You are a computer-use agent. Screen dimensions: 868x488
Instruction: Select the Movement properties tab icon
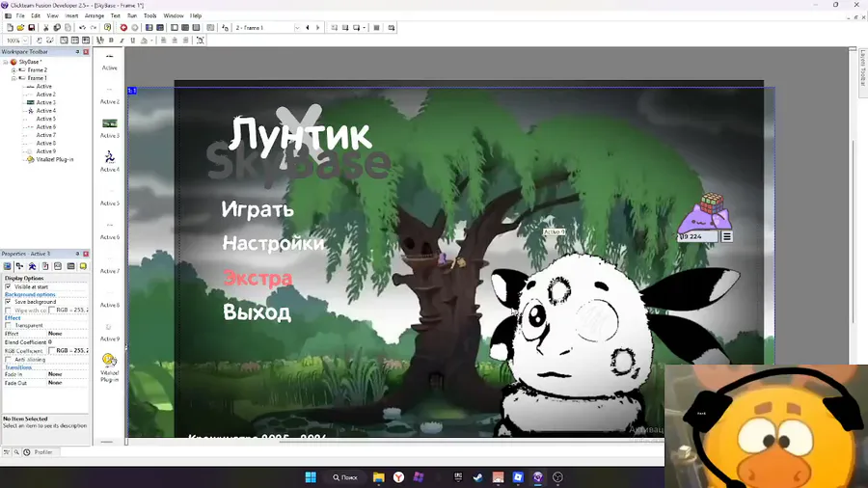click(32, 266)
